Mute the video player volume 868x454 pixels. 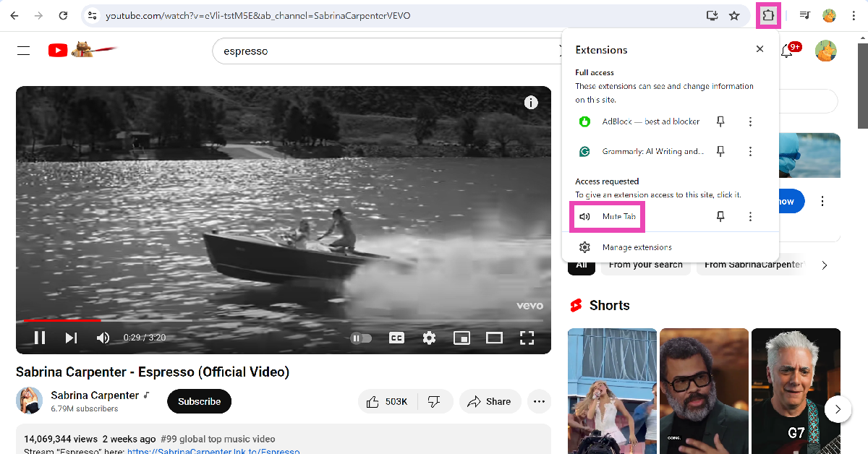103,338
